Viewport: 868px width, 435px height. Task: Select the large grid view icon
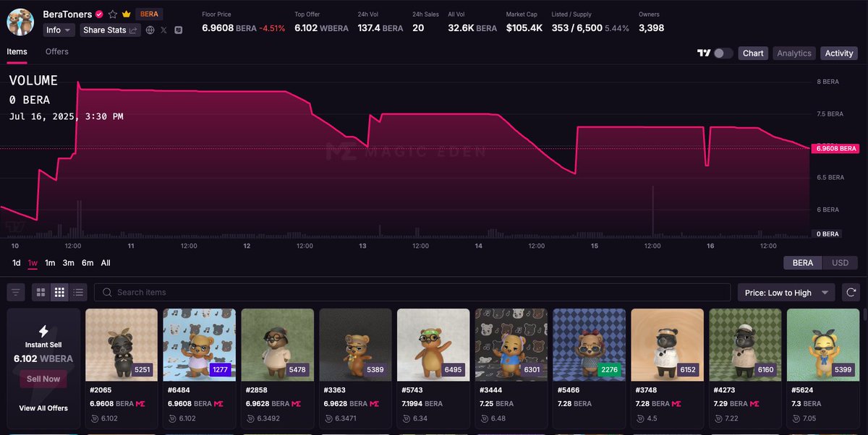click(41, 293)
